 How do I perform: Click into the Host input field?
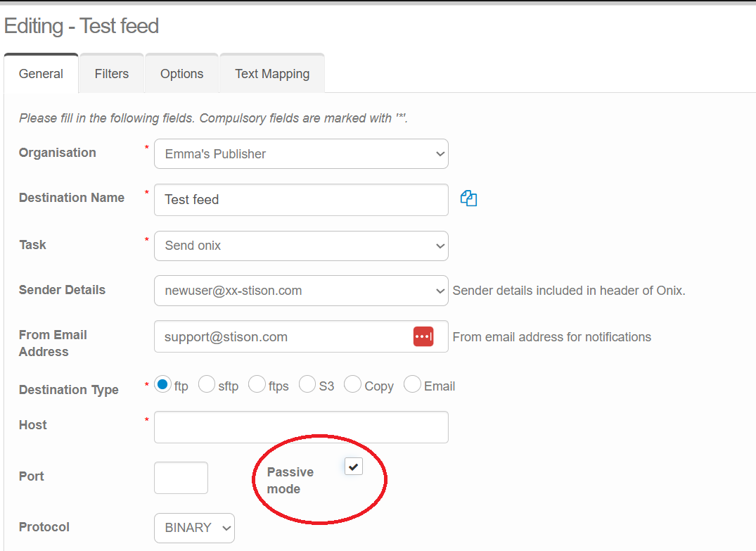[x=300, y=427]
